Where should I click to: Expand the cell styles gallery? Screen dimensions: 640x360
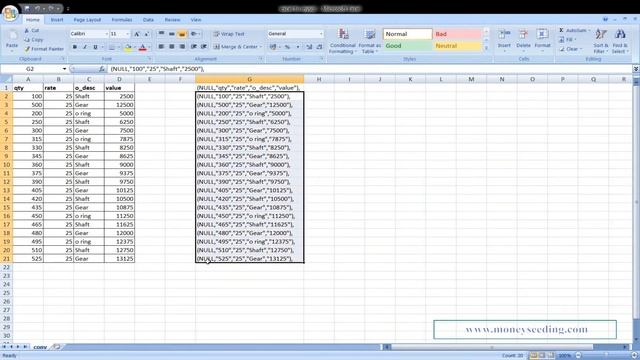tap(486, 48)
